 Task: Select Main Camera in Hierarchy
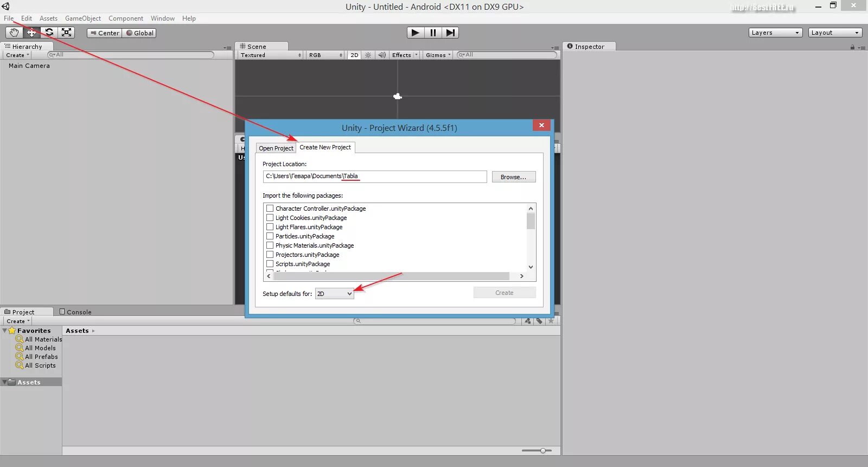(29, 66)
